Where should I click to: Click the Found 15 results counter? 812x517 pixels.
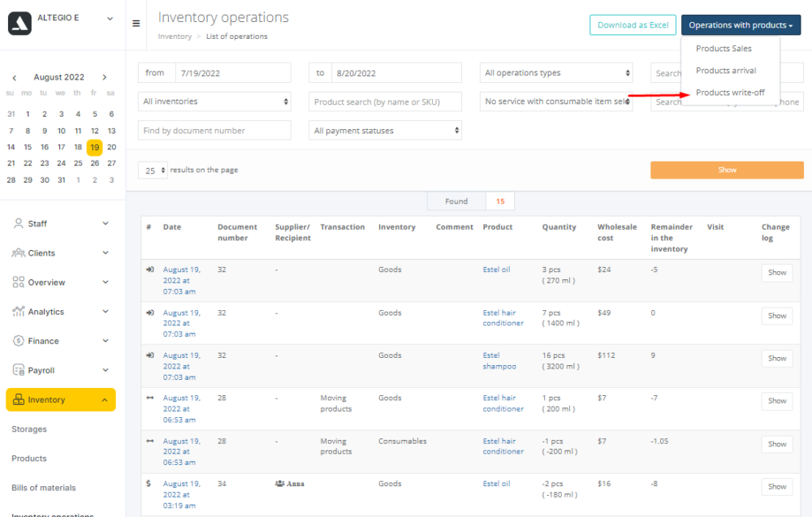pyautogui.click(x=471, y=201)
